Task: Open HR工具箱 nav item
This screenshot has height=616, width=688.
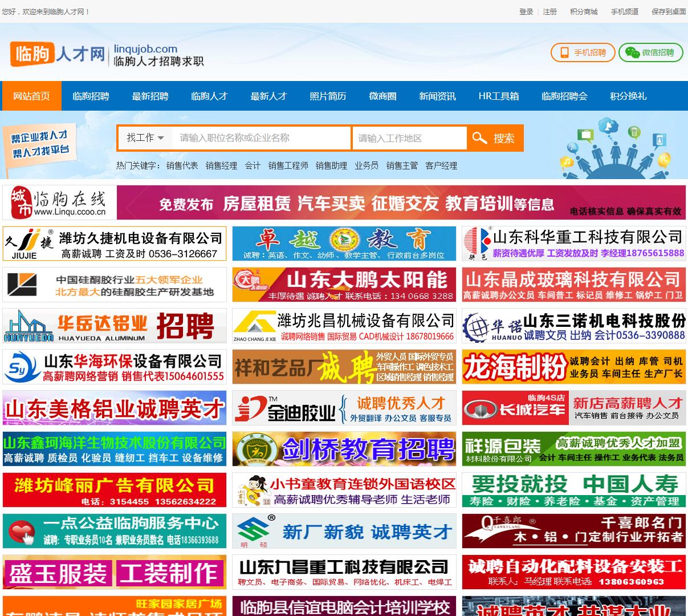Action: [x=499, y=96]
